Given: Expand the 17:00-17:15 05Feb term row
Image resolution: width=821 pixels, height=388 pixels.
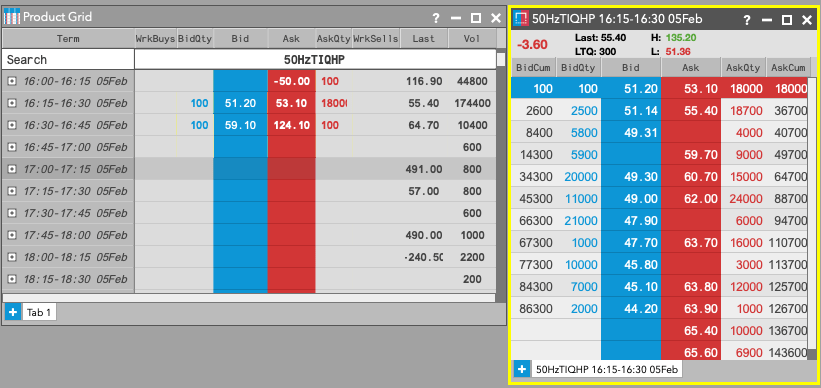Looking at the screenshot, I should pyautogui.click(x=12, y=170).
